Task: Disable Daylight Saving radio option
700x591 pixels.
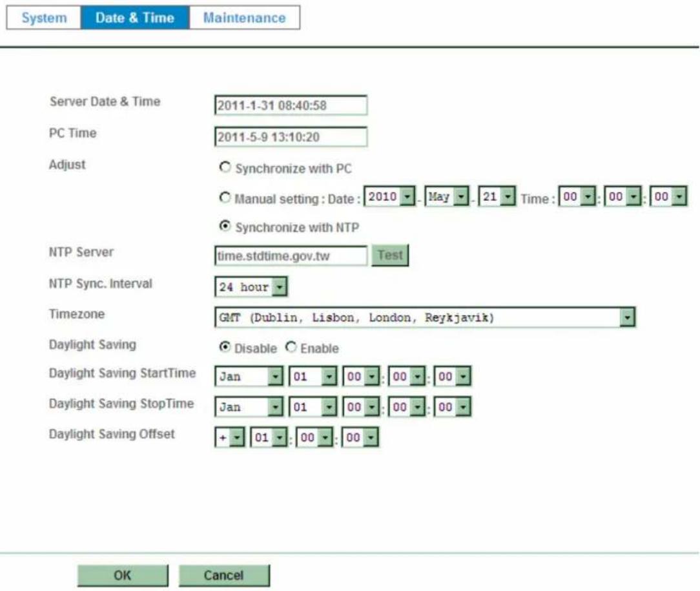Action: pos(225,347)
